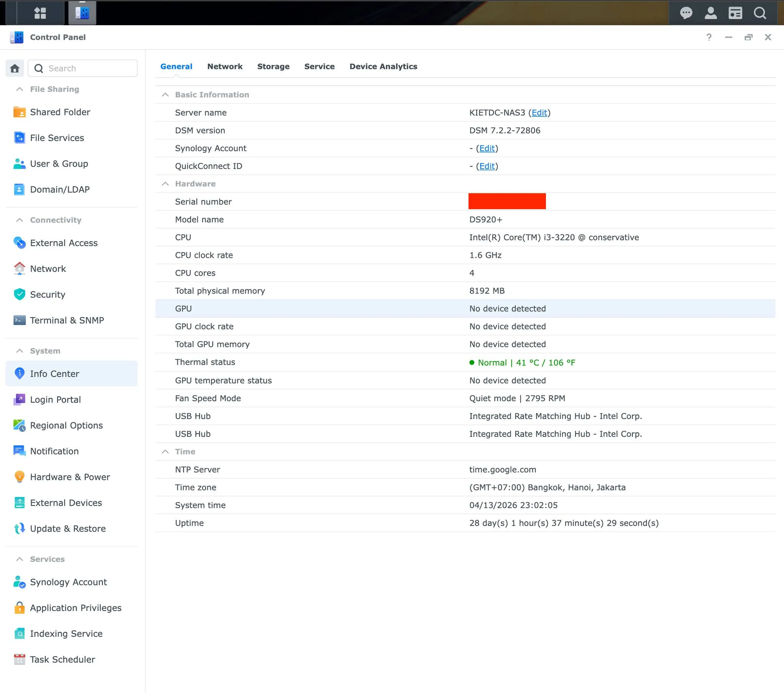
Task: Click the CPU cores row label
Action: (x=195, y=273)
